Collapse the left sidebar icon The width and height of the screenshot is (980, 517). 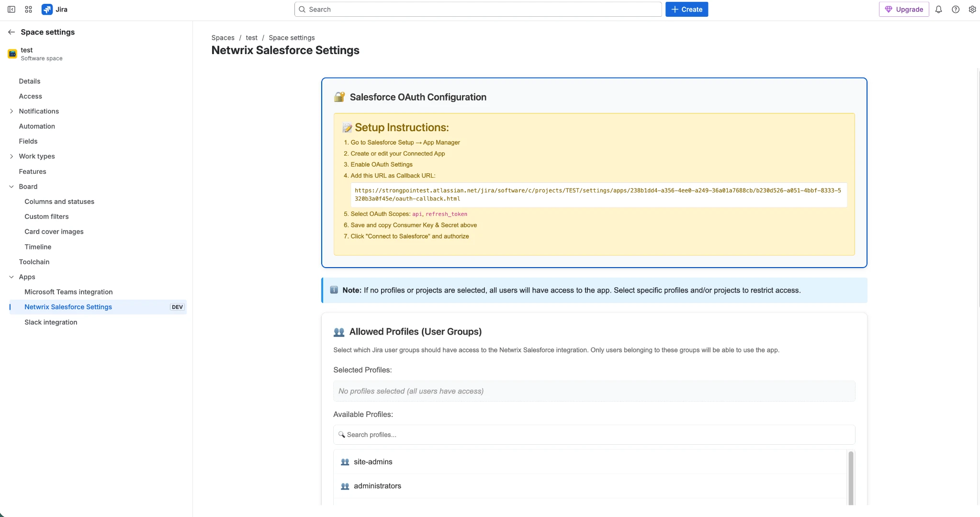tap(11, 9)
